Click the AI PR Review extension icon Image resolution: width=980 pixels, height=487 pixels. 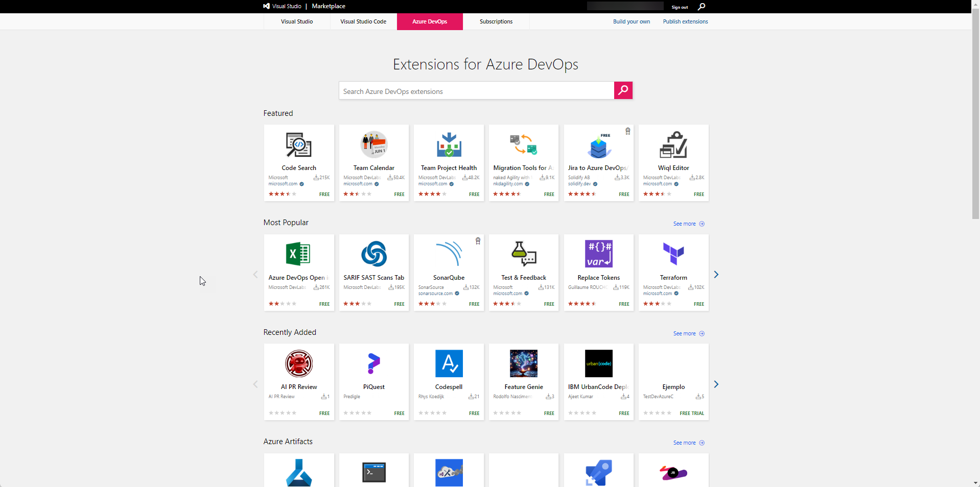coord(298,363)
